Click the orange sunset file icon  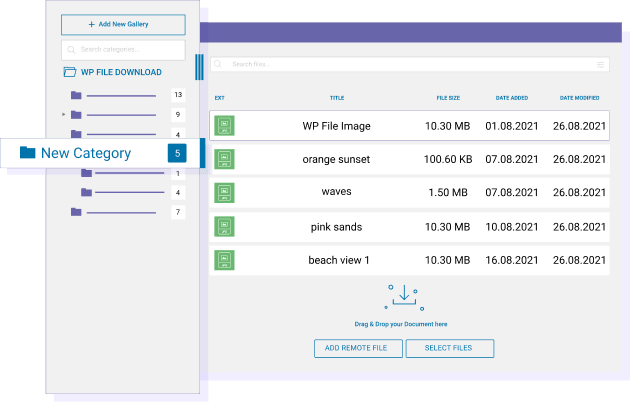225,159
